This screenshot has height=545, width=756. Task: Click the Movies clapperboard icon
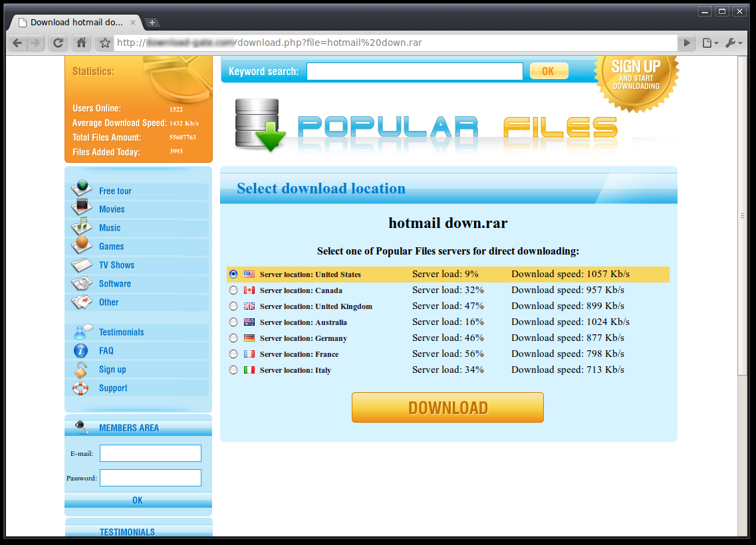click(x=82, y=207)
